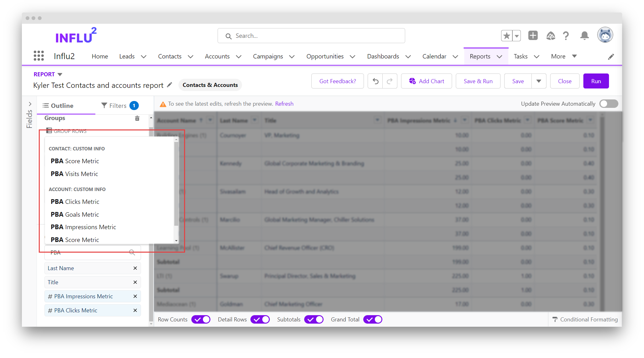Expand the Fields side panel
The height and width of the screenshot is (358, 644).
[30, 104]
